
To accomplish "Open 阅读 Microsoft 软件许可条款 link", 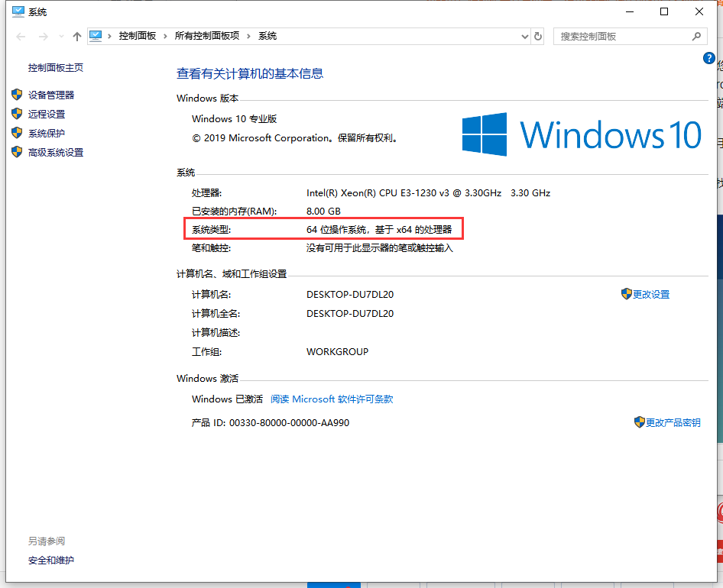I will click(332, 399).
